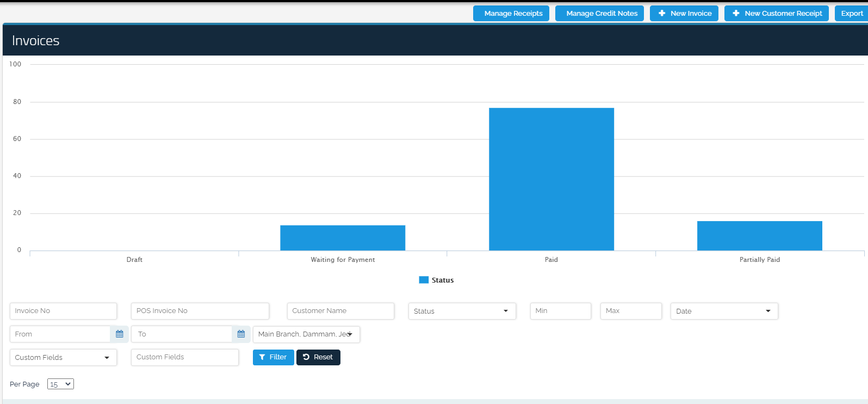Focus the Invoice No field
This screenshot has height=404, width=868.
pyautogui.click(x=63, y=311)
